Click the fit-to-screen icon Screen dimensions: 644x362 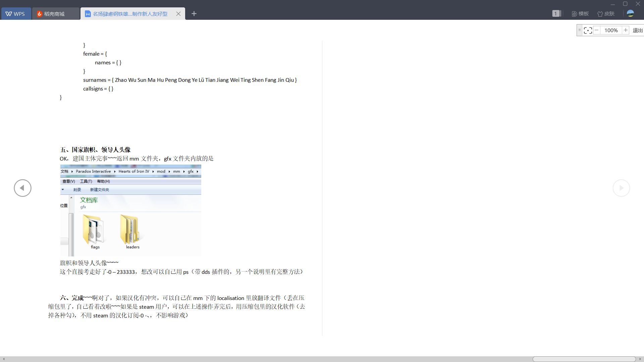[588, 30]
